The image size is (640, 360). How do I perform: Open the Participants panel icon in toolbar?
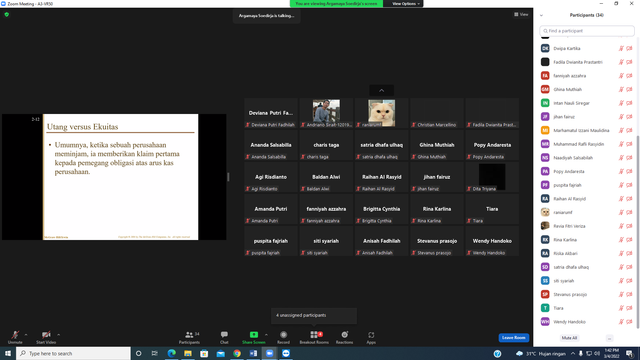pyautogui.click(x=189, y=335)
